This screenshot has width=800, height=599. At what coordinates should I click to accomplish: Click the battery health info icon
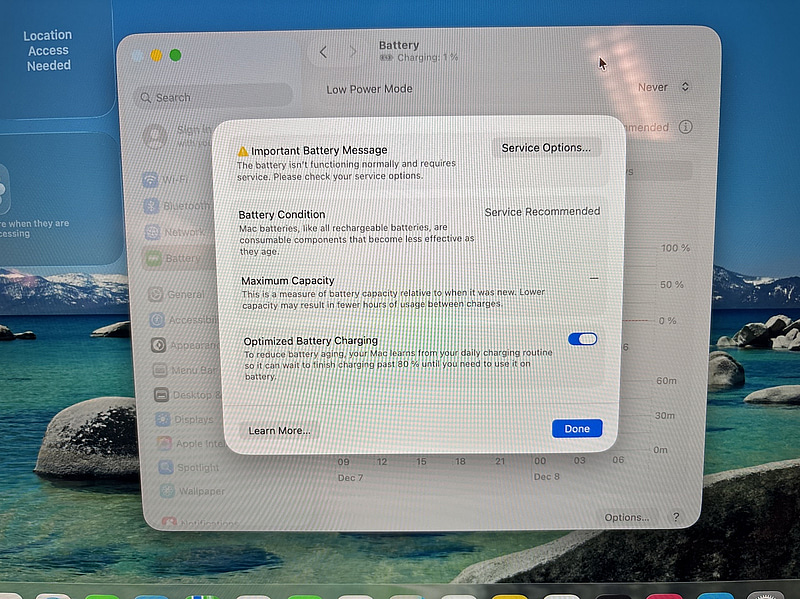pos(685,128)
